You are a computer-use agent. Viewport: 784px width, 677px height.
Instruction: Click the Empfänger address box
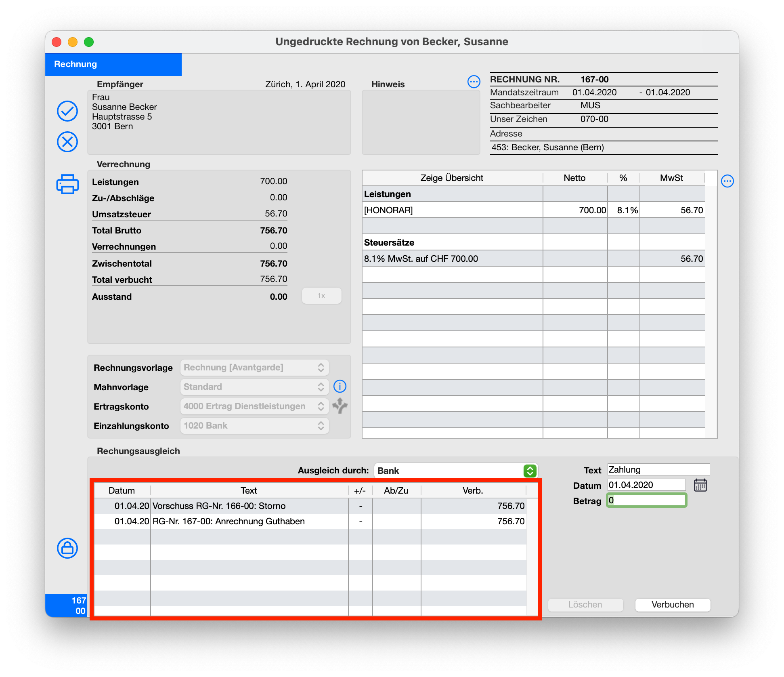coord(219,122)
